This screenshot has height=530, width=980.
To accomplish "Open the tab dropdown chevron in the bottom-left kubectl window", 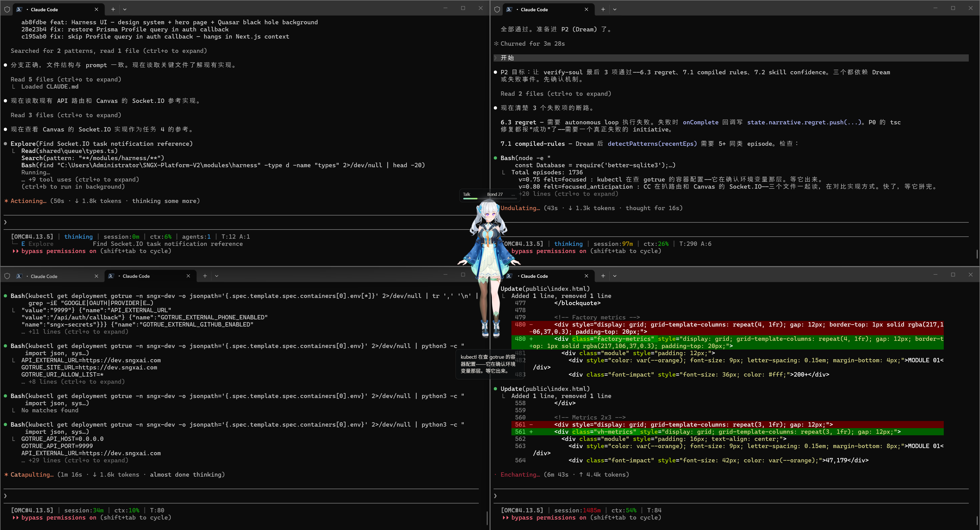I will click(216, 276).
